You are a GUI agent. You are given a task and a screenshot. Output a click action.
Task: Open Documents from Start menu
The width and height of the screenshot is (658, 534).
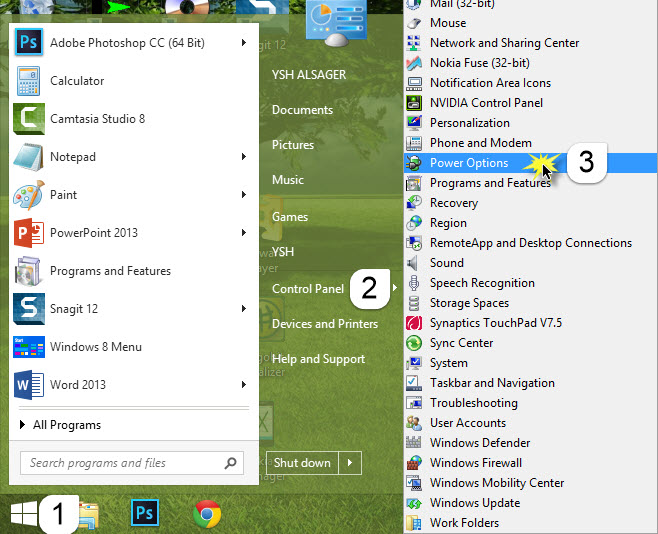(x=303, y=110)
